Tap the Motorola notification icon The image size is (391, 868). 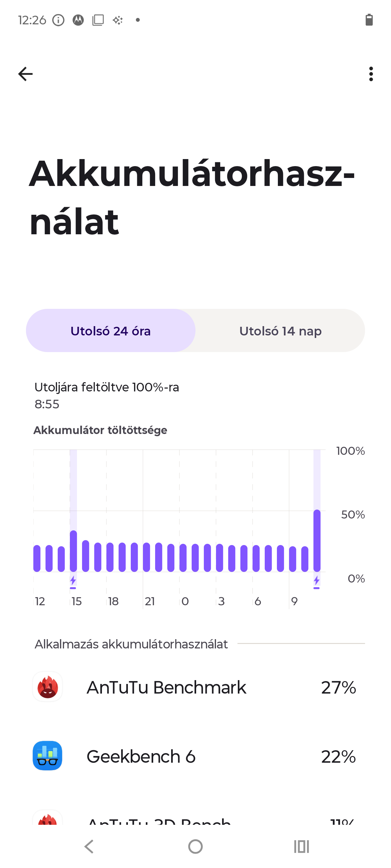78,20
